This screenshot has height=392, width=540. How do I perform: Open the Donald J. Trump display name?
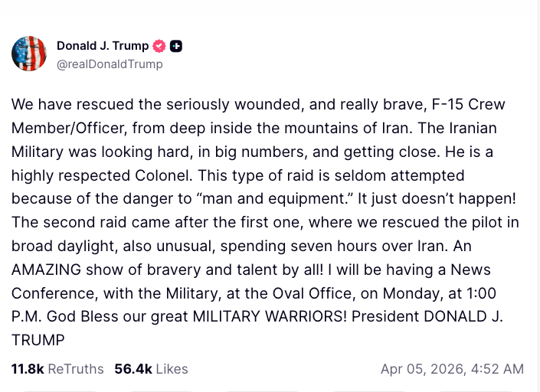[x=103, y=46]
